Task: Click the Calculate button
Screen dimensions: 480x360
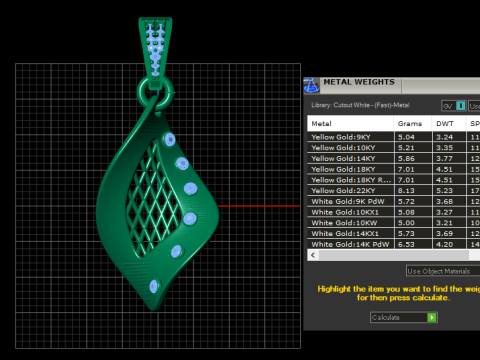Action: point(404,317)
